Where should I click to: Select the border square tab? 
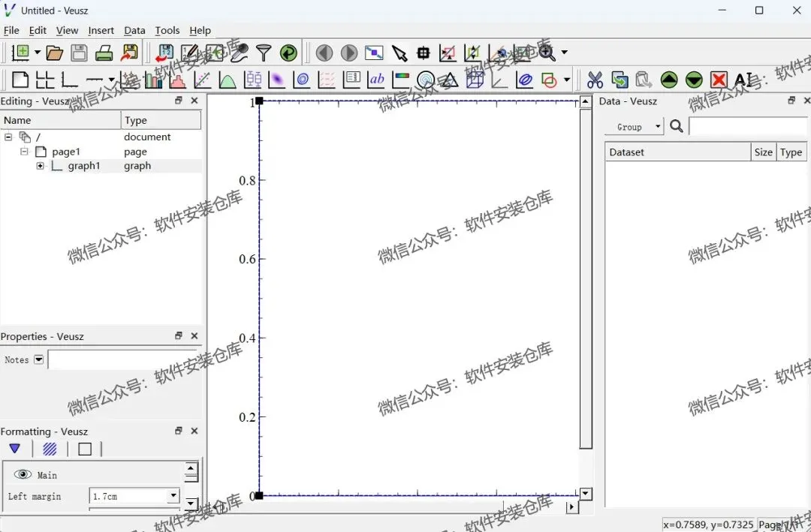click(85, 449)
